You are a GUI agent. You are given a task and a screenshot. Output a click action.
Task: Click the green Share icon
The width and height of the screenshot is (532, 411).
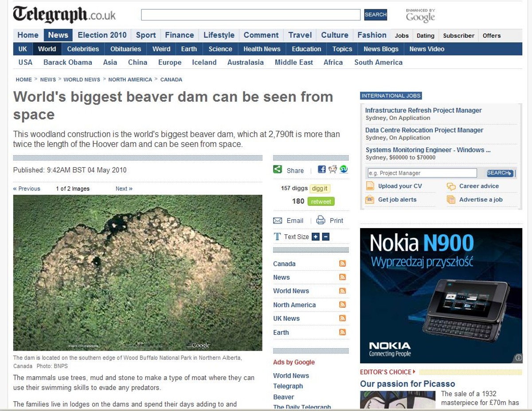278,170
